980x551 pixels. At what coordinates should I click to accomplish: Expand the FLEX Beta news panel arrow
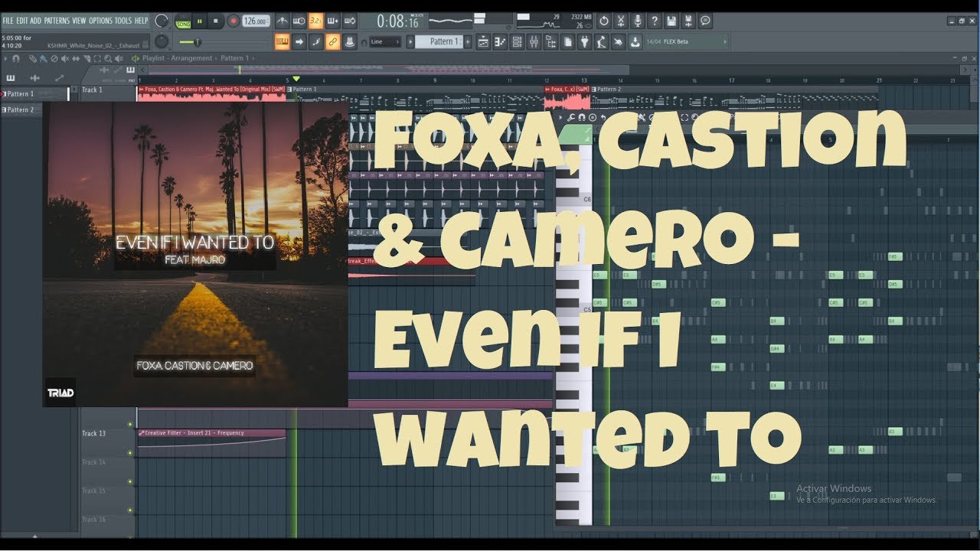tap(725, 41)
